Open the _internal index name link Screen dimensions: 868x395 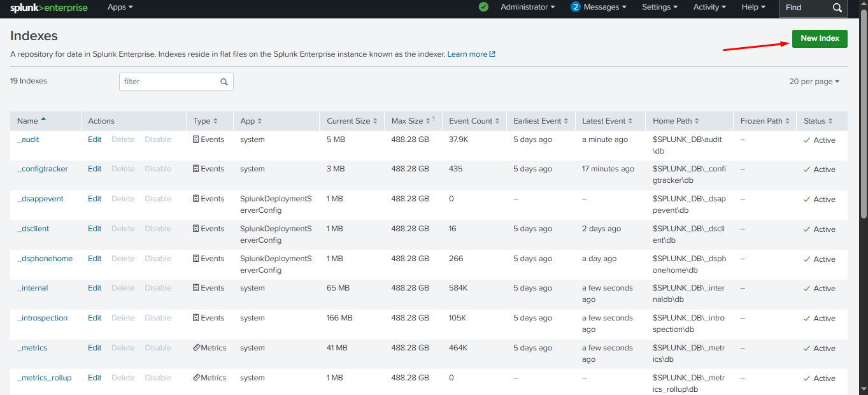click(x=32, y=288)
